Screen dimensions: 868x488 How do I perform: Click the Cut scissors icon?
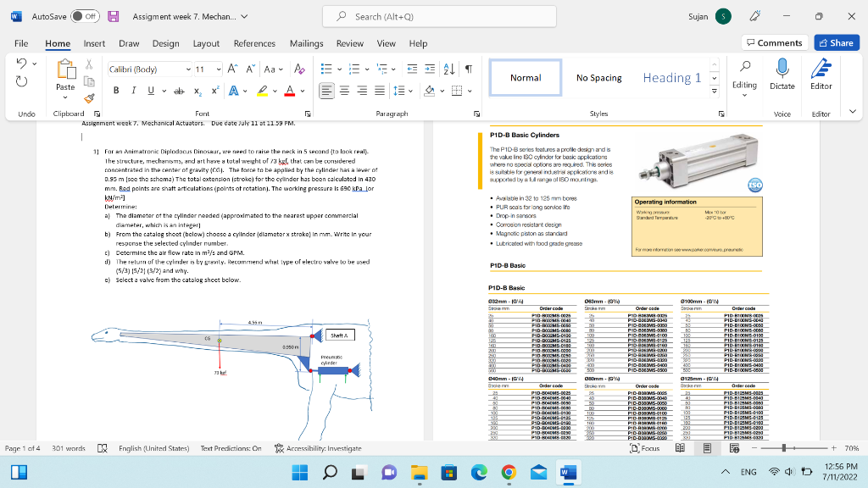click(88, 64)
